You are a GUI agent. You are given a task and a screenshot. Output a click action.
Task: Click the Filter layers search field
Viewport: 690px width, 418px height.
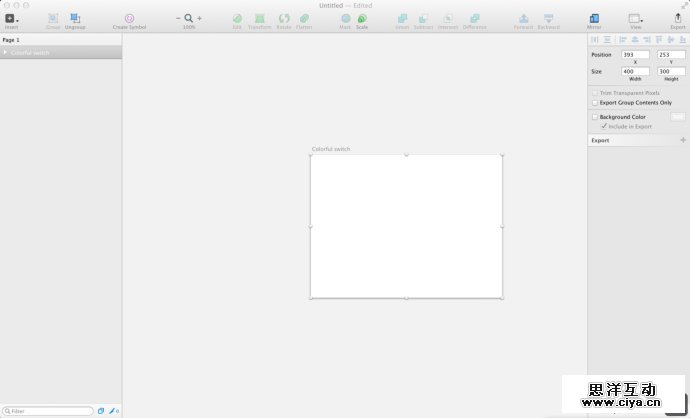point(48,411)
